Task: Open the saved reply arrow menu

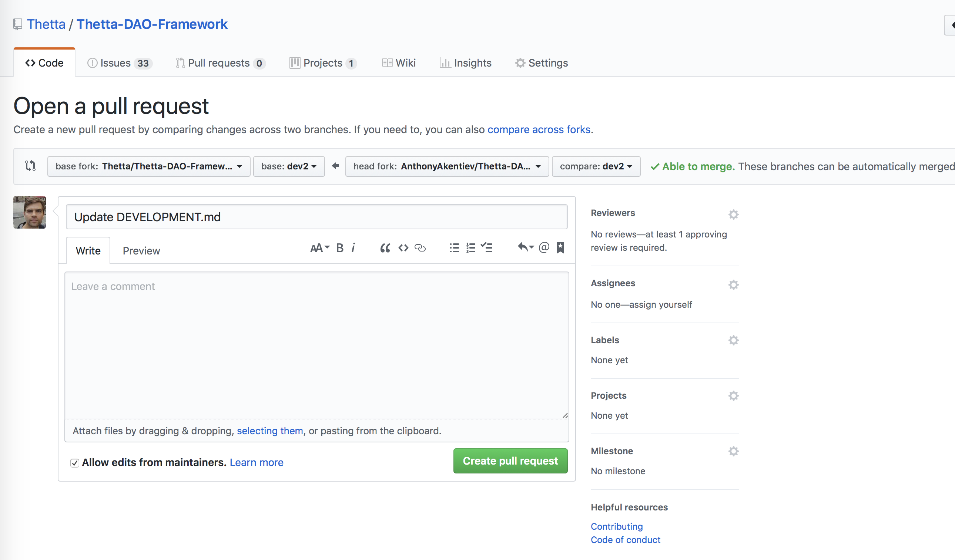Action: [x=526, y=247]
